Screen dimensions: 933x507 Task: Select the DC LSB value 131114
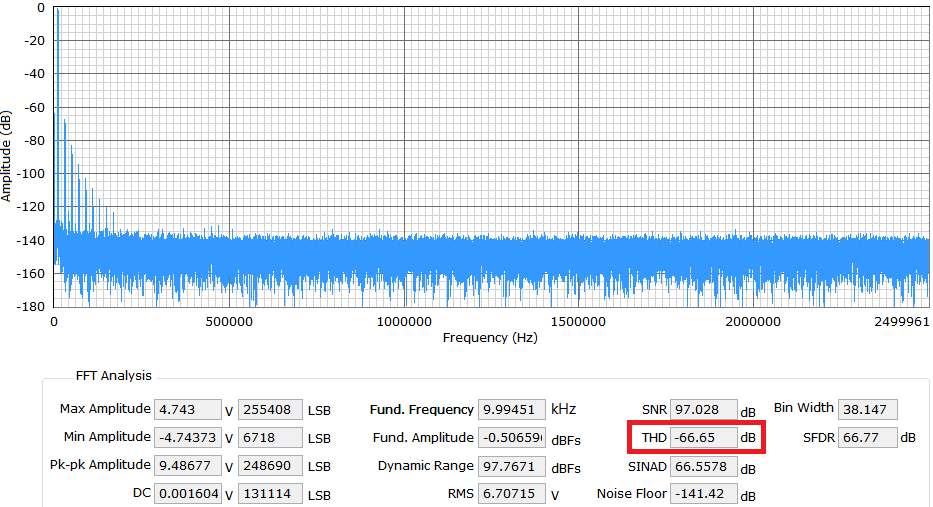click(x=271, y=494)
